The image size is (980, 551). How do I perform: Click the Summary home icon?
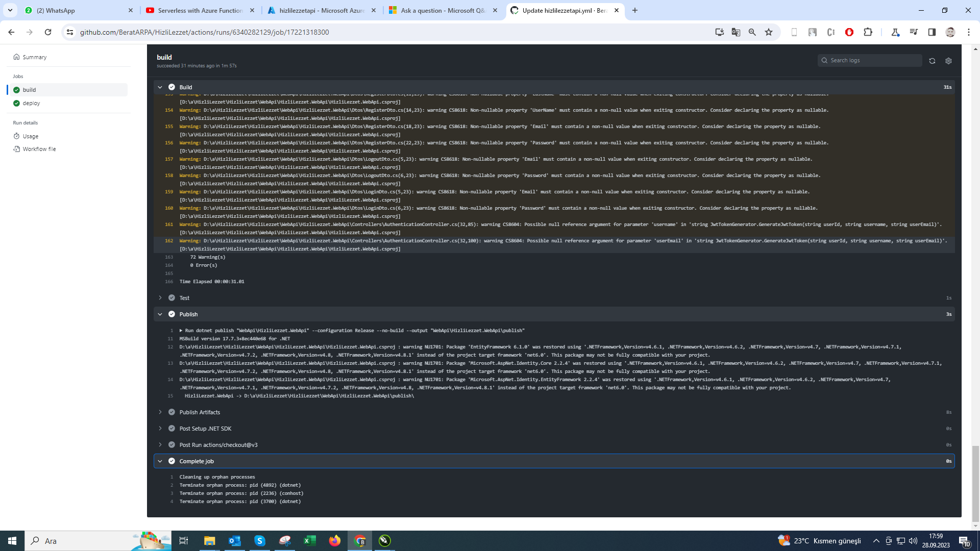[x=17, y=57]
